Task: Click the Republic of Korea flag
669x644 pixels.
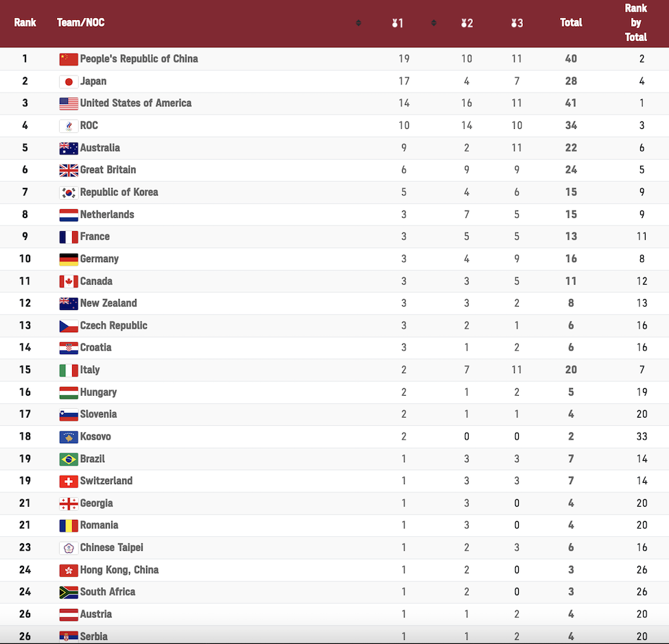Action: [x=69, y=193]
